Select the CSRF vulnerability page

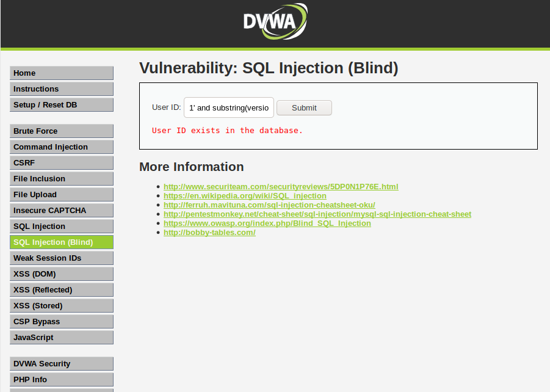[x=61, y=162]
